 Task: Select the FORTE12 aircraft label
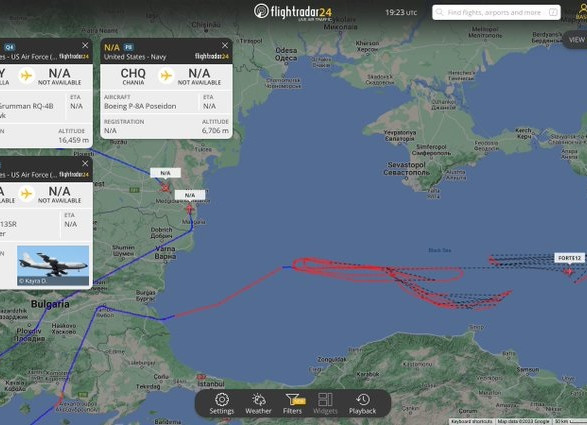[x=569, y=258]
